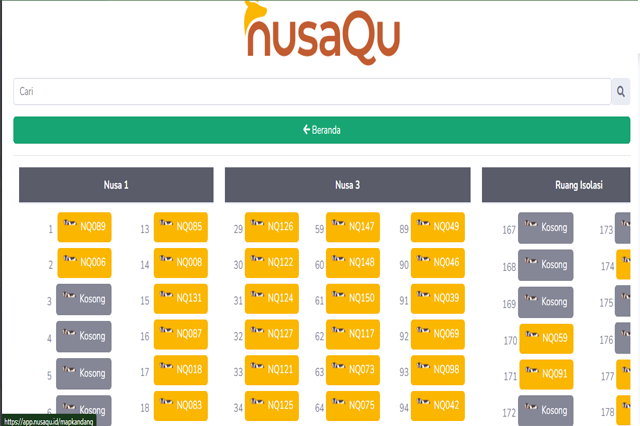Open cow NQ083 in stall 18
This screenshot has width=640, height=426.
(181, 406)
